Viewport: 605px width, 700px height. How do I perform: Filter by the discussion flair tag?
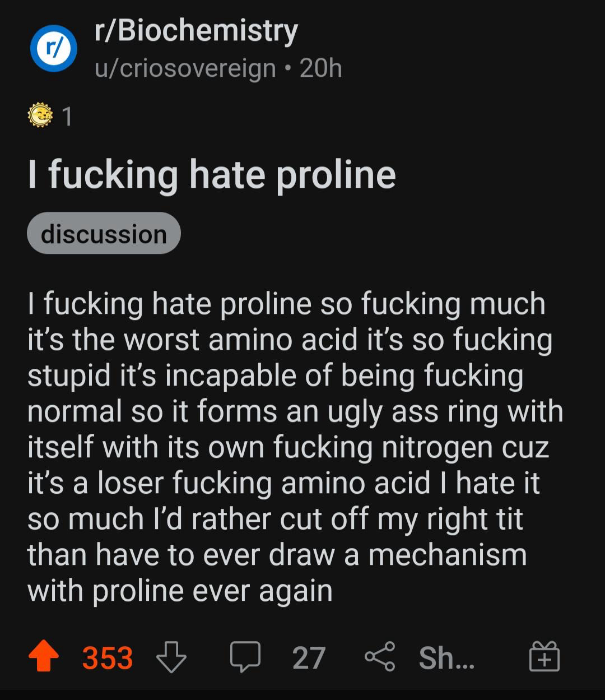tap(104, 234)
